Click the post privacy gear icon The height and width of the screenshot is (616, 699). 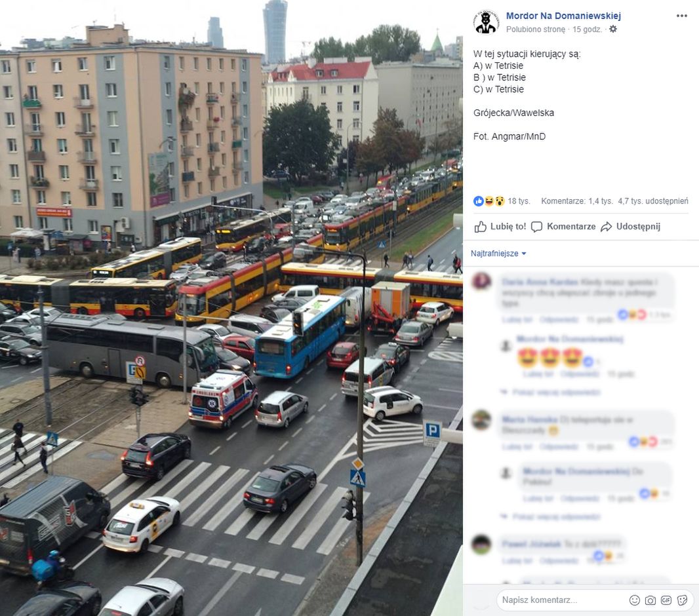click(x=613, y=29)
